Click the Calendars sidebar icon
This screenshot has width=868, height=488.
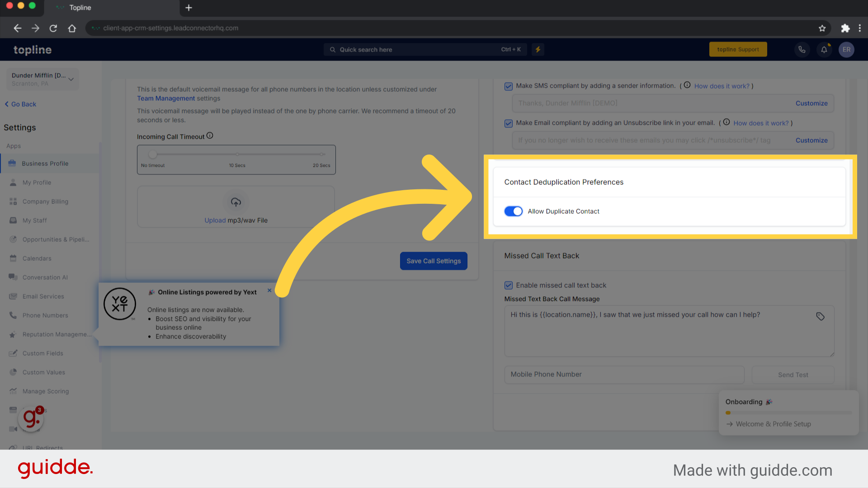[x=13, y=258]
